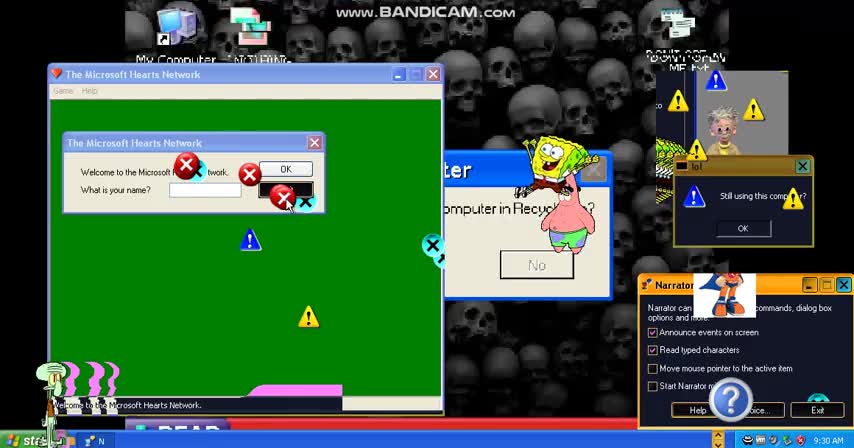Click the Exit button in Narrator
The image size is (854, 448).
pyautogui.click(x=818, y=410)
